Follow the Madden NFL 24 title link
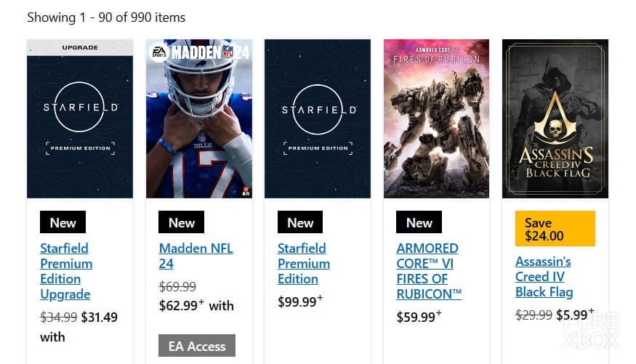636x364 pixels. click(196, 256)
